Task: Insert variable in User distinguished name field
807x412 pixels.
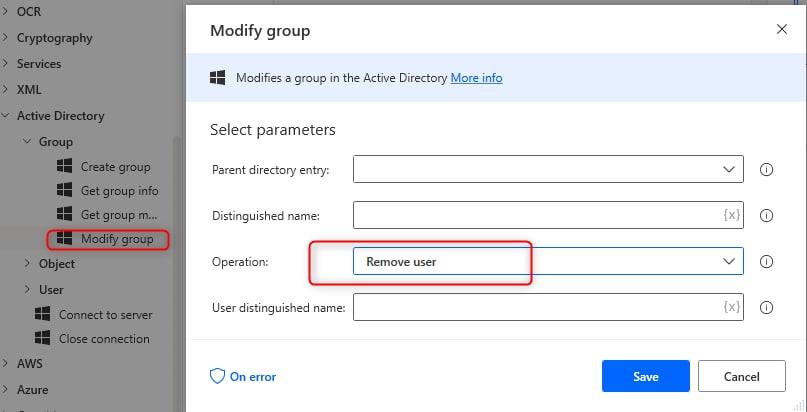Action: point(731,308)
